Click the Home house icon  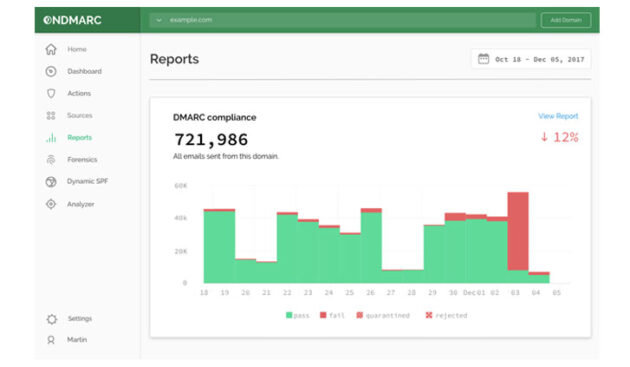coord(51,49)
